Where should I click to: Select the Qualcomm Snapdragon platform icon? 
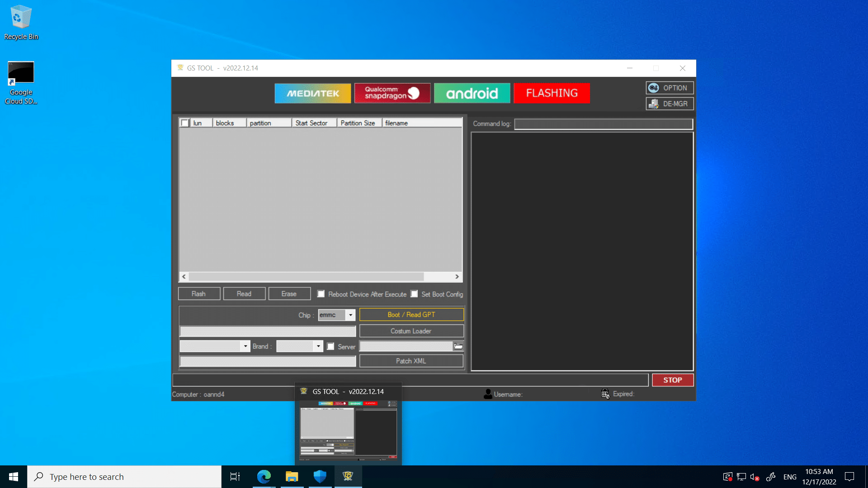pyautogui.click(x=392, y=93)
